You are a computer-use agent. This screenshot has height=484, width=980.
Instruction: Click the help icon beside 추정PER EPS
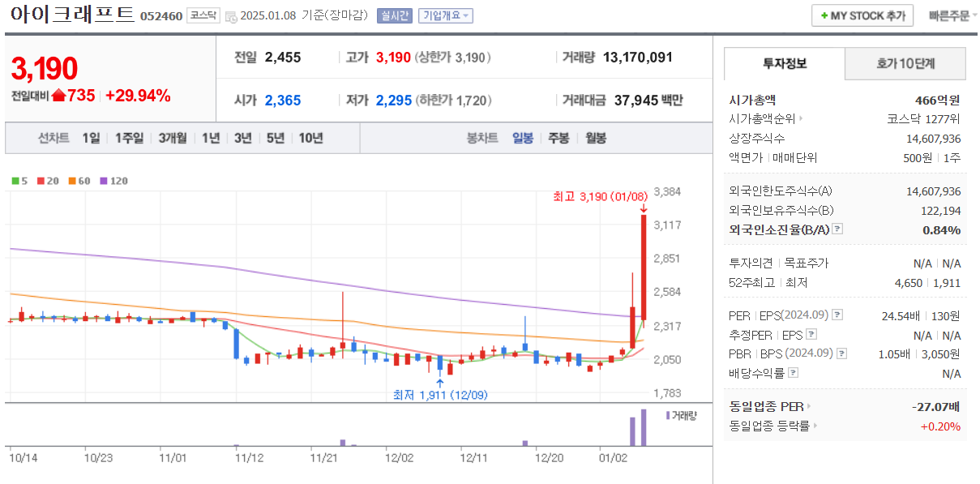[811, 334]
